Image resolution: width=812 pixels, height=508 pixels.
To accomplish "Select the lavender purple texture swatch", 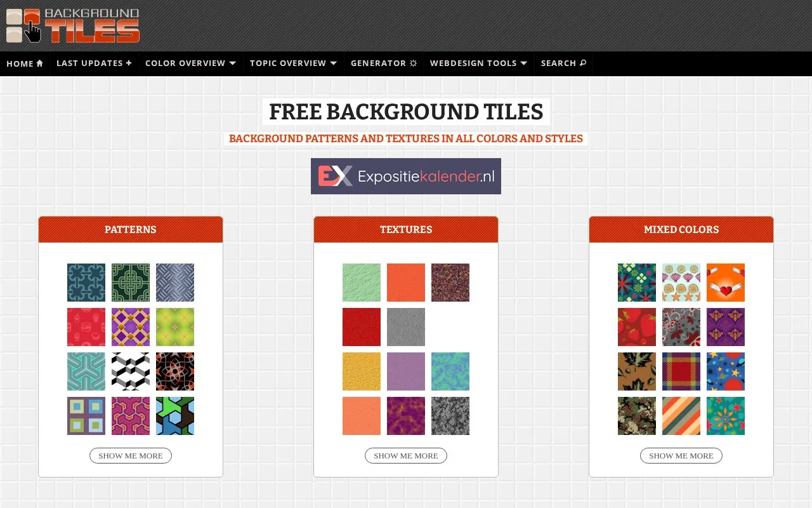I will point(406,371).
